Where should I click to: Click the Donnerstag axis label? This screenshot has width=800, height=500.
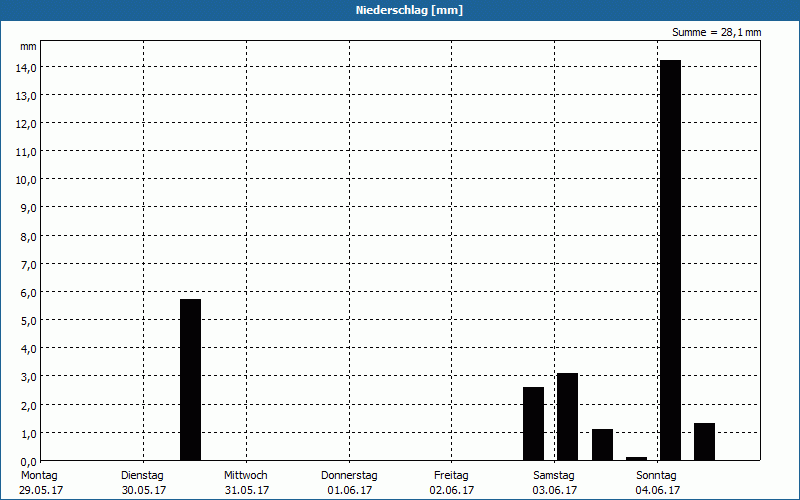click(x=349, y=476)
